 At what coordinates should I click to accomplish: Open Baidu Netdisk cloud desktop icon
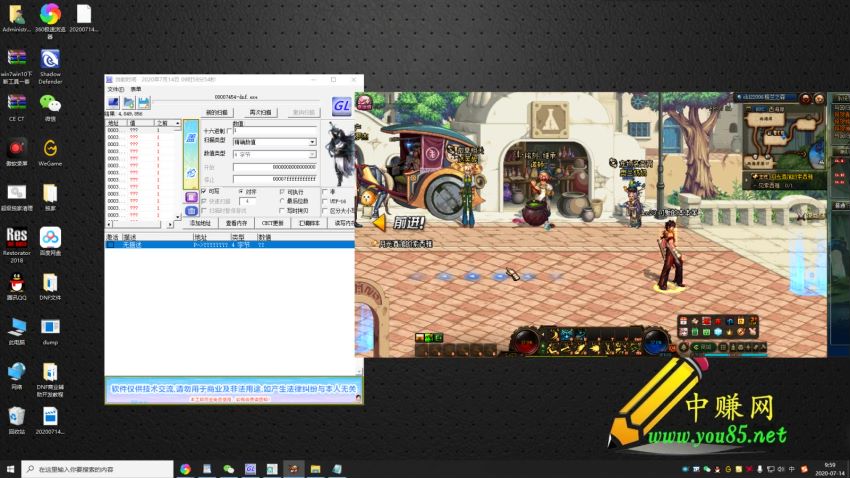point(50,241)
